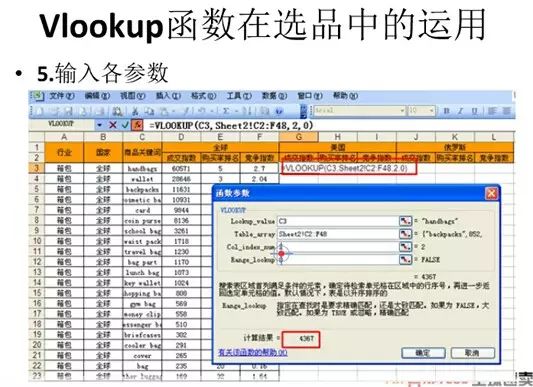Confirm formula with green checkmark icon
Image resolution: width=533 pixels, height=387 pixels.
pos(125,125)
